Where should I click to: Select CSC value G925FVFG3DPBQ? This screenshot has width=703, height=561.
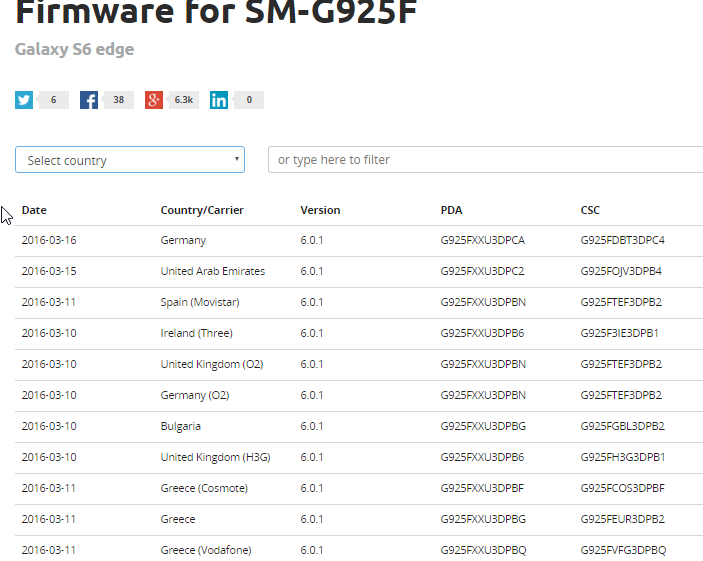coord(623,550)
